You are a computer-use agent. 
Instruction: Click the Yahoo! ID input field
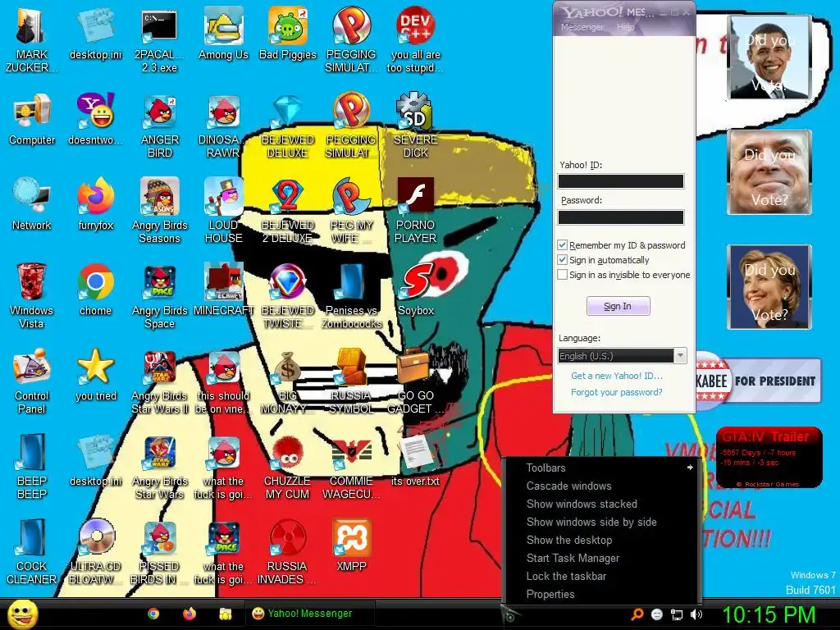coord(621,181)
